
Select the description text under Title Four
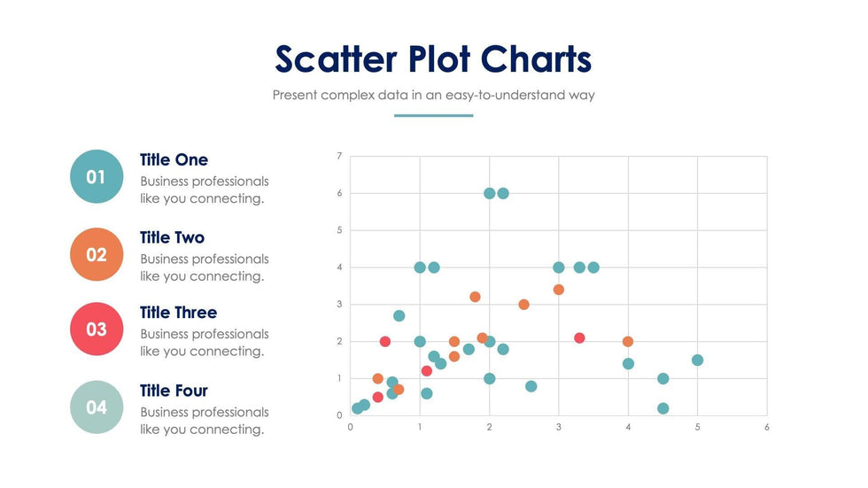204,421
